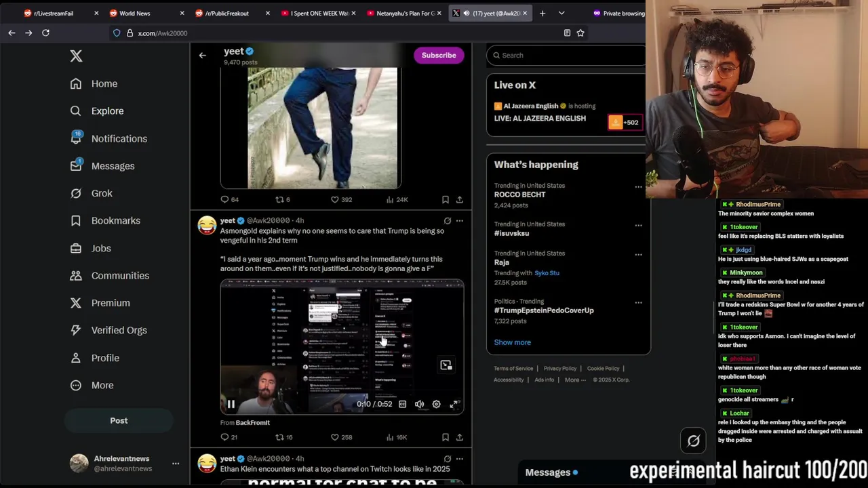Image resolution: width=868 pixels, height=488 pixels.
Task: Enter fullscreen on video
Action: point(454,405)
